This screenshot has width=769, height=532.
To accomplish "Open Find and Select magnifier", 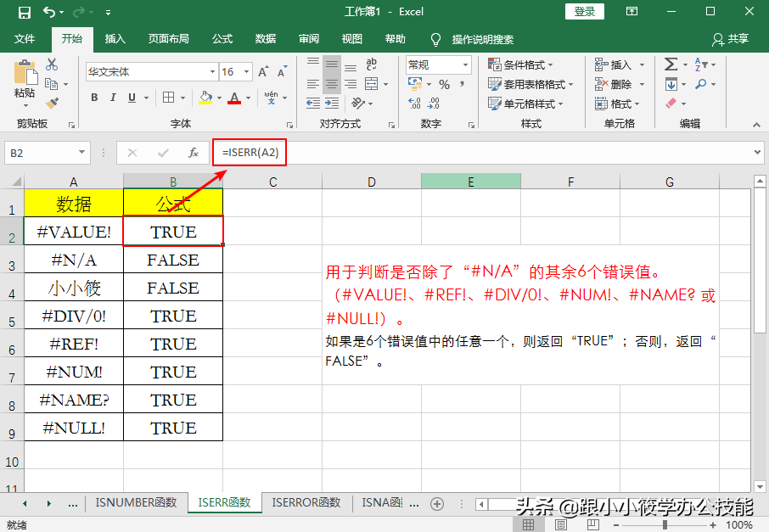I will click(x=701, y=84).
